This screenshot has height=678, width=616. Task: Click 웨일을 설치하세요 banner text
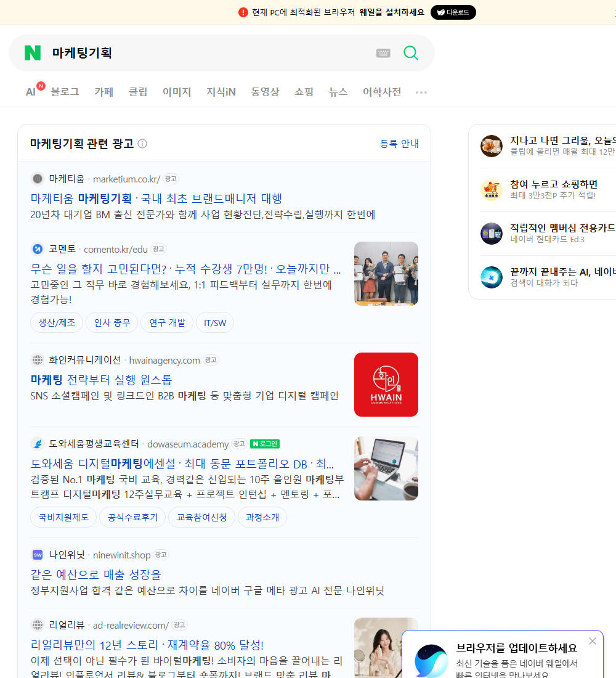(x=392, y=12)
